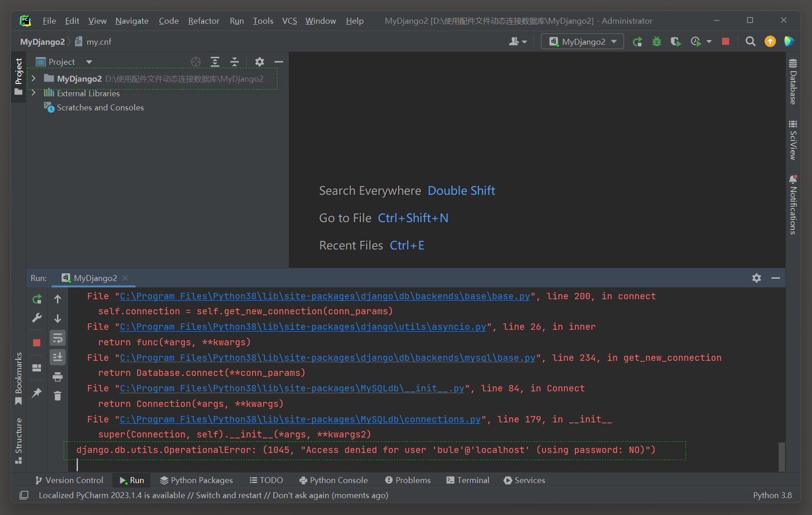The height and width of the screenshot is (515, 812).
Task: Clear all console output trash icon
Action: point(57,396)
